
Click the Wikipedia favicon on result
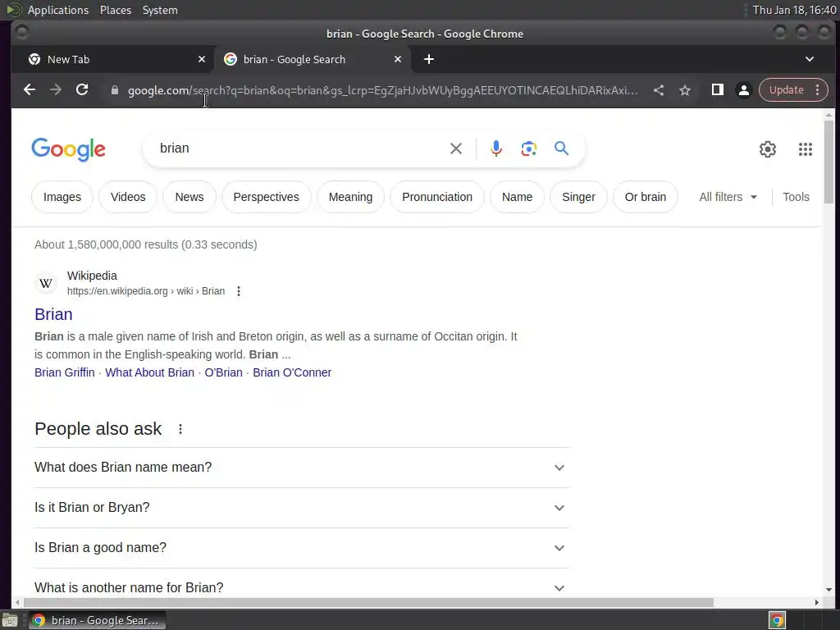[x=46, y=283]
